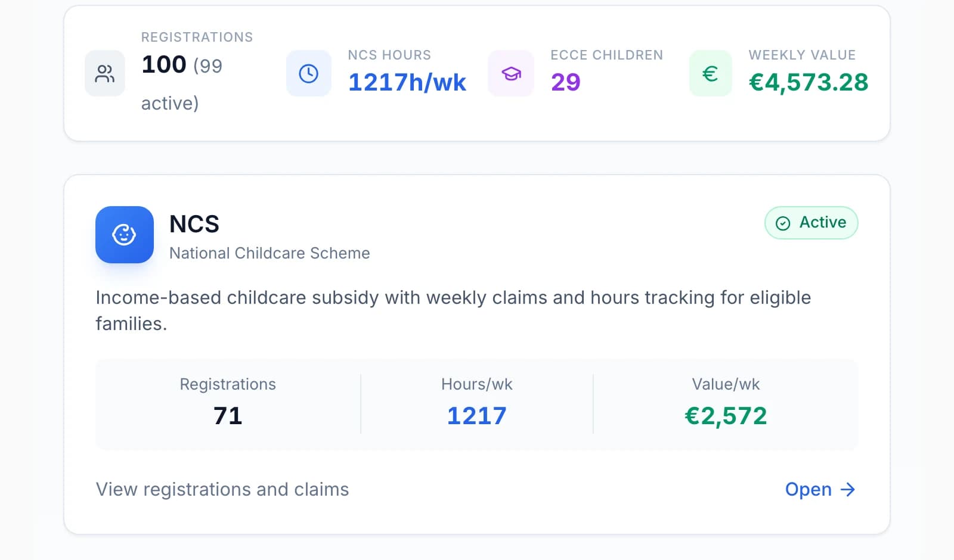Click the NCS hours clock icon
Screen dimensions: 954x560
308,73
